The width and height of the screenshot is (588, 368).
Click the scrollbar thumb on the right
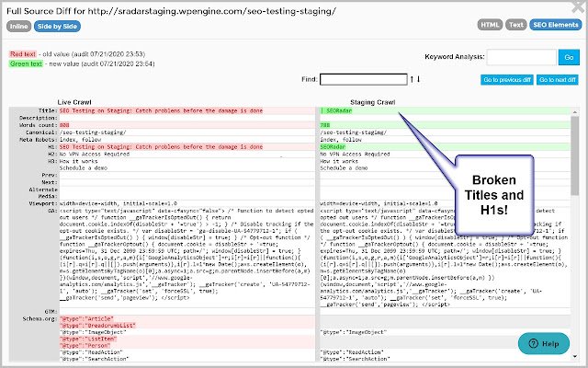click(574, 155)
